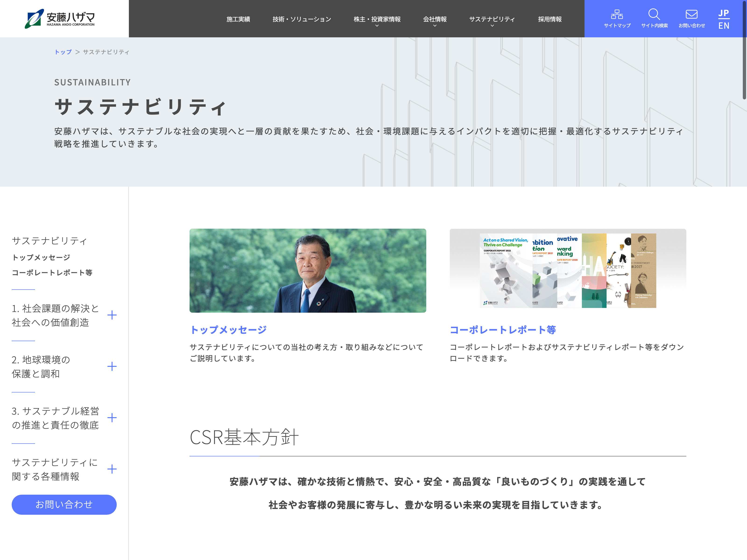Select the JP language option

point(723,13)
